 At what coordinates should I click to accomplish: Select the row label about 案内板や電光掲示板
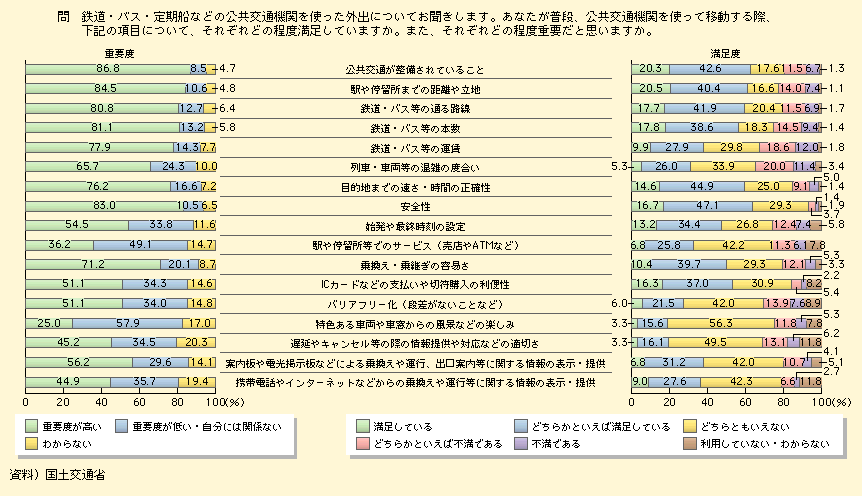415,363
